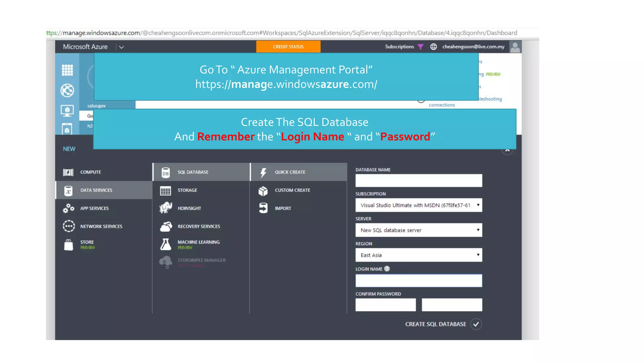Open the Server dropdown
Viewport: 644px width, 362px height.
tap(419, 230)
